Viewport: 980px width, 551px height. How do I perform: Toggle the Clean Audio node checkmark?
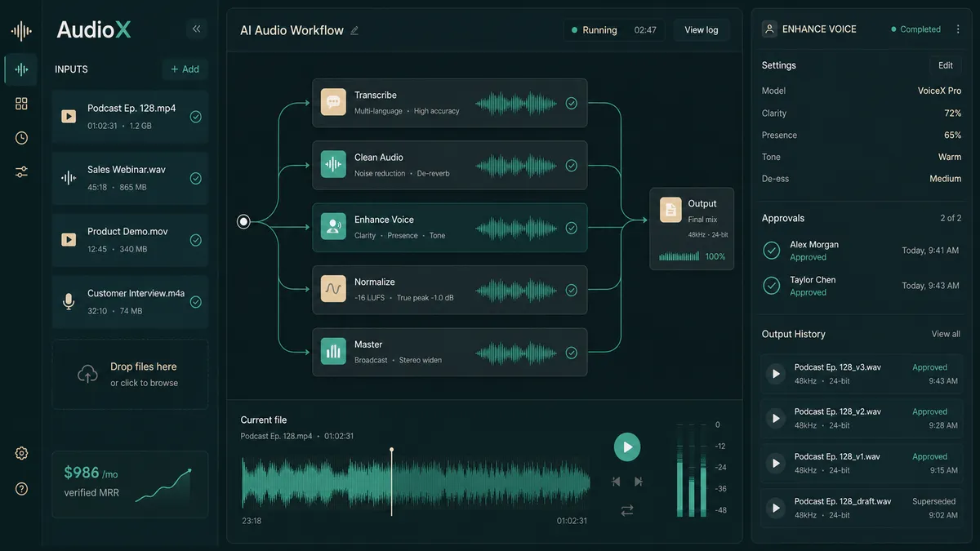pos(572,165)
